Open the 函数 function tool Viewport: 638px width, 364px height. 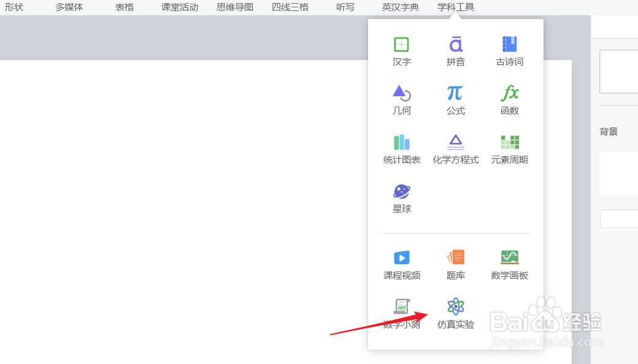509,100
